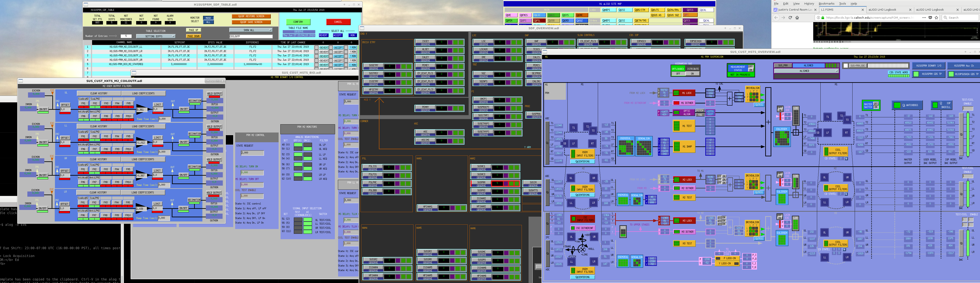
Task: Click the browser home icon
Action: tap(797, 18)
